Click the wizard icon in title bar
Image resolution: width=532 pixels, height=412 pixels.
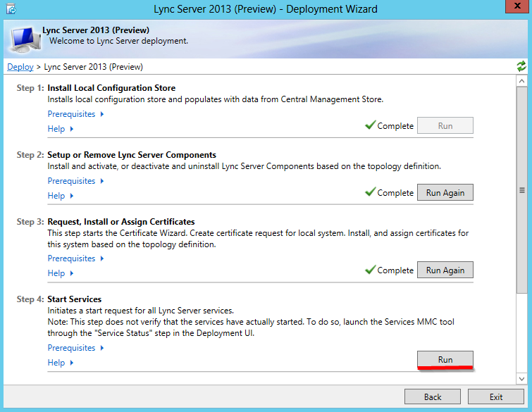click(x=11, y=9)
